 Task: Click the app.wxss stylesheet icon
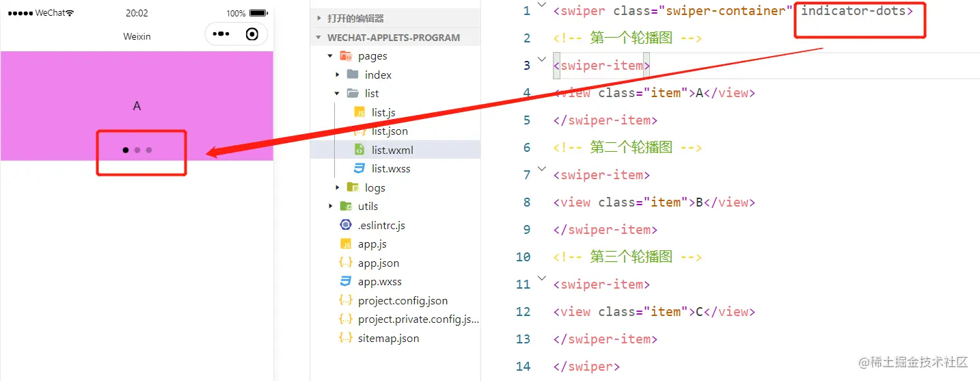click(x=346, y=281)
